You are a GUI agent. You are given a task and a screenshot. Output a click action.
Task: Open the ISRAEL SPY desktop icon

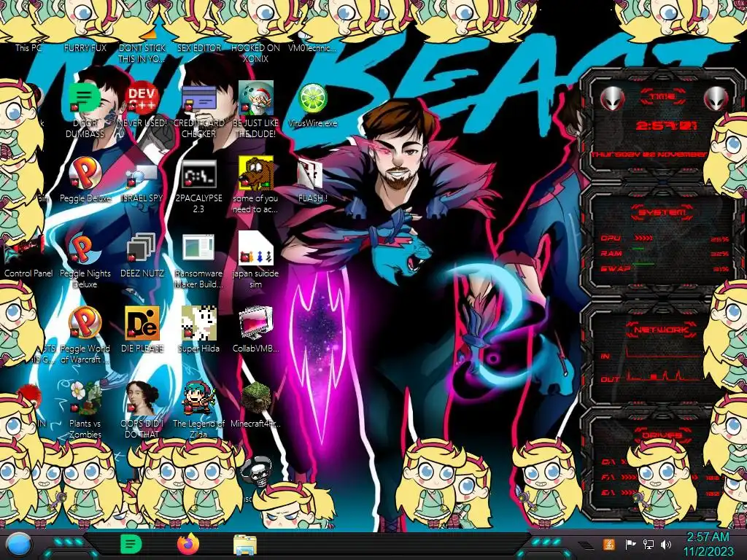[x=142, y=174]
